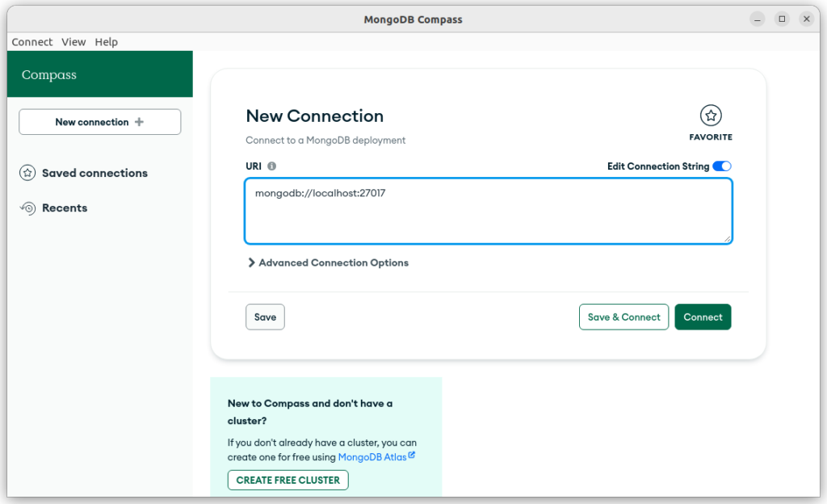Click inside the URI connection string field
The height and width of the screenshot is (504, 827).
pyautogui.click(x=489, y=211)
